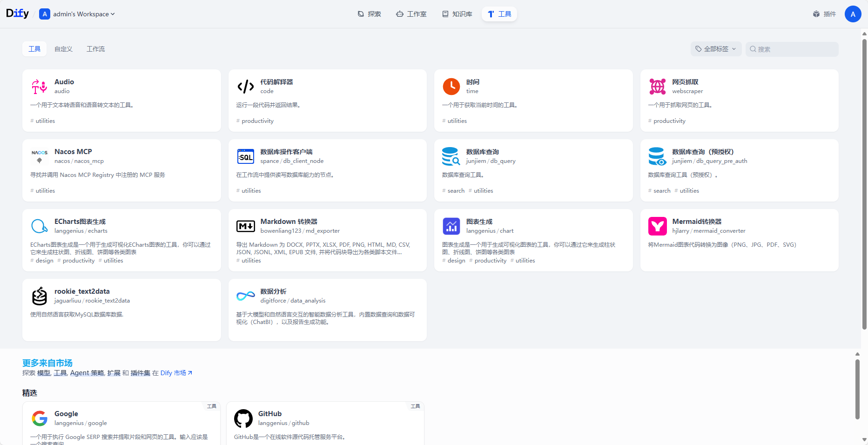
Task: Click the 插件 button in the top bar
Action: 824,13
